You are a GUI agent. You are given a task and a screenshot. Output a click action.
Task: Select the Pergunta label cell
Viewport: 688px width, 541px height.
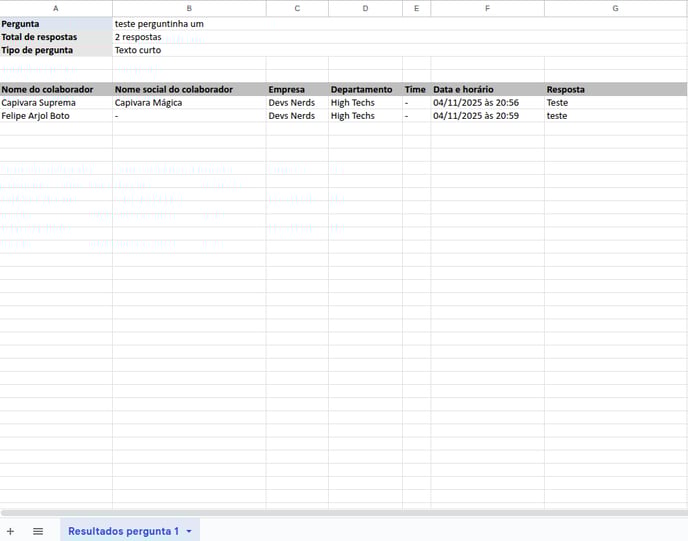55,23
